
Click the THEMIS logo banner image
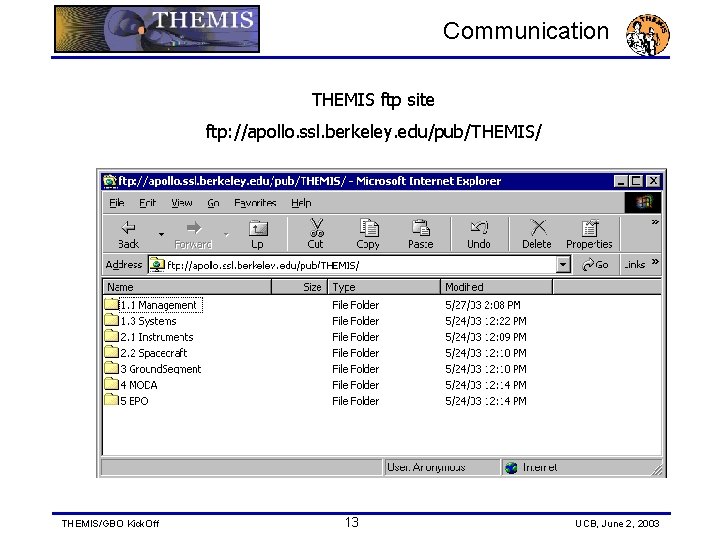point(157,29)
